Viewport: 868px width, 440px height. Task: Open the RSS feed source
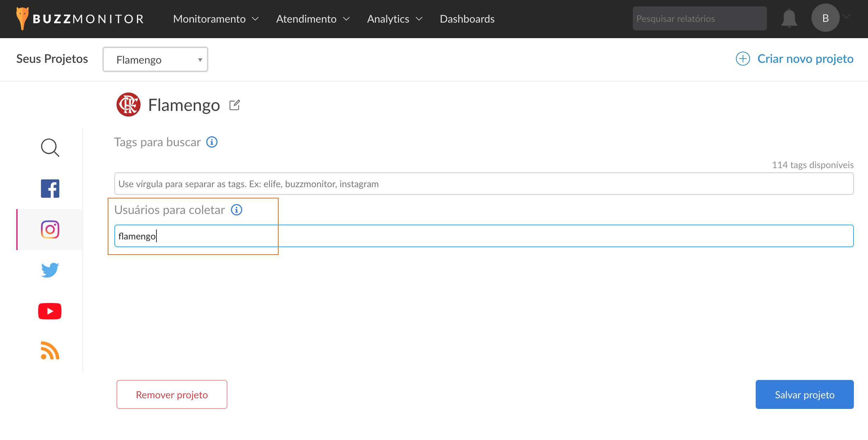coord(50,351)
